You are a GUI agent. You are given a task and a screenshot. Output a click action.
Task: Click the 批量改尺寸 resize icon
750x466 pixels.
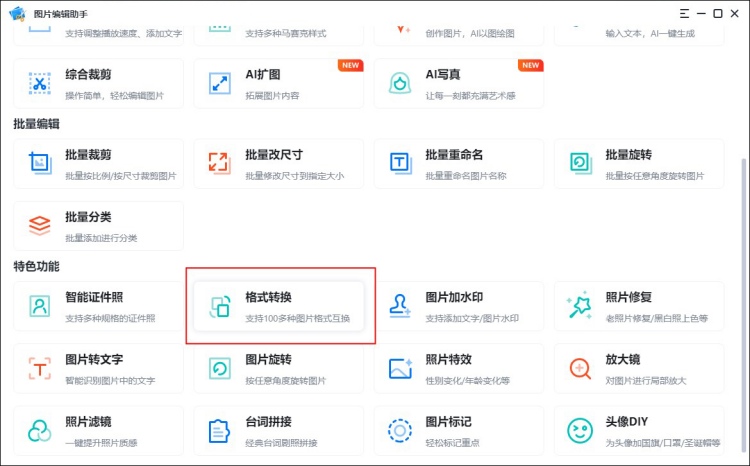pos(219,163)
